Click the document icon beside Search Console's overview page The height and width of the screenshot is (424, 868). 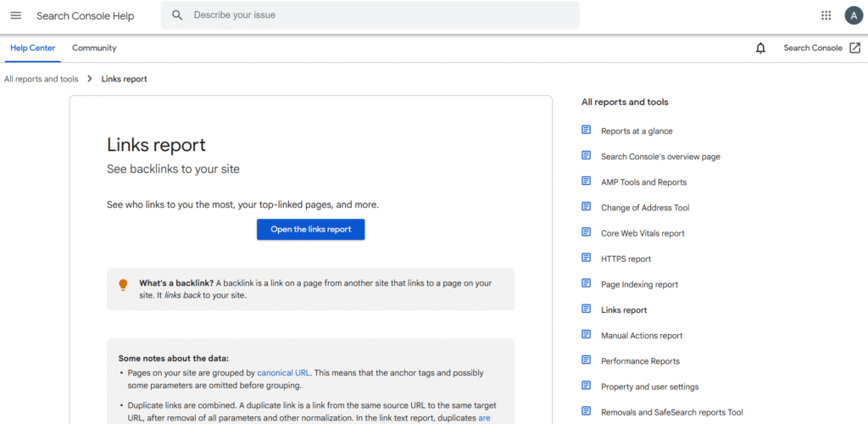click(x=587, y=155)
